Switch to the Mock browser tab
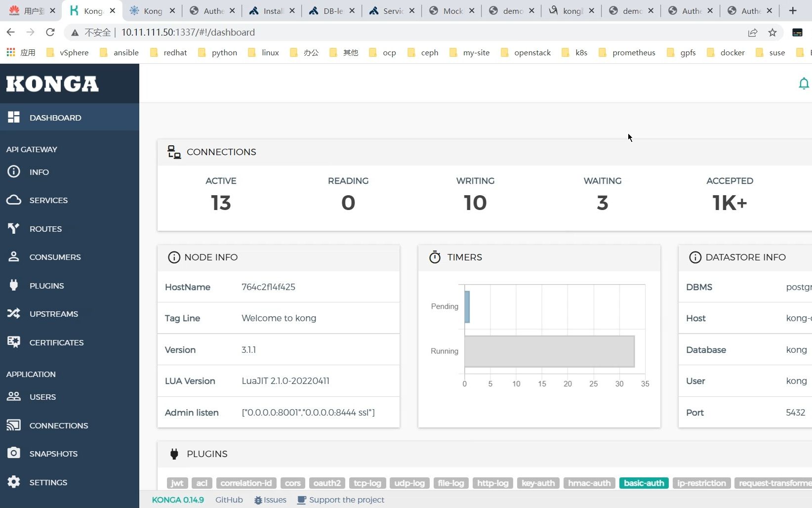Screen dimensions: 812x508 [452, 11]
